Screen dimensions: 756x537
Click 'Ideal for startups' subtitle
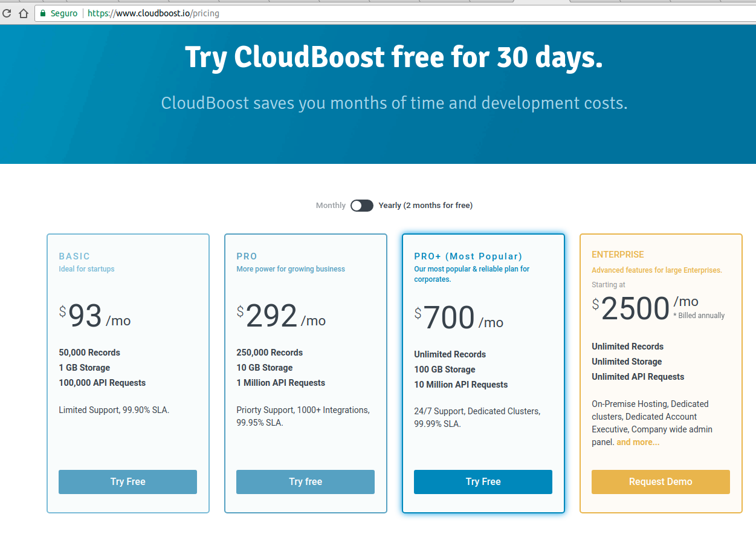[x=86, y=269]
